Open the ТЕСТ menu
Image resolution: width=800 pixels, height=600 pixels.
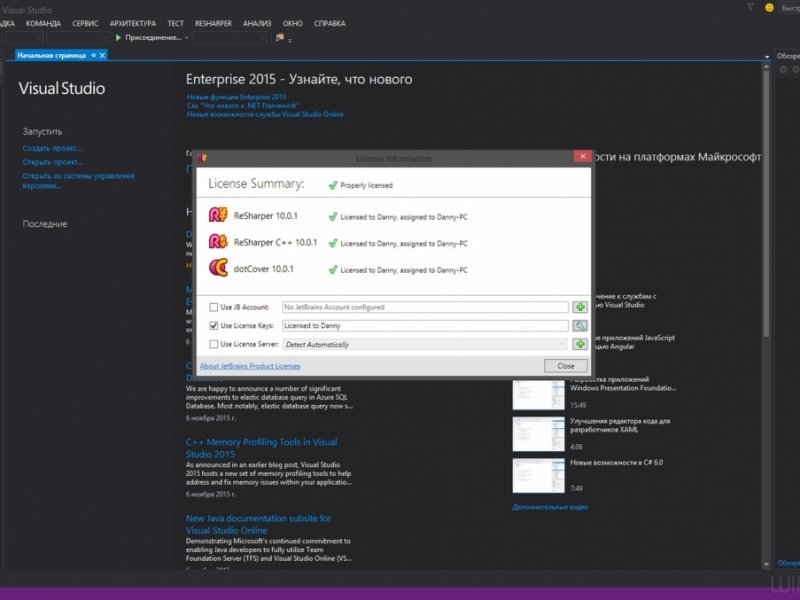tap(175, 23)
